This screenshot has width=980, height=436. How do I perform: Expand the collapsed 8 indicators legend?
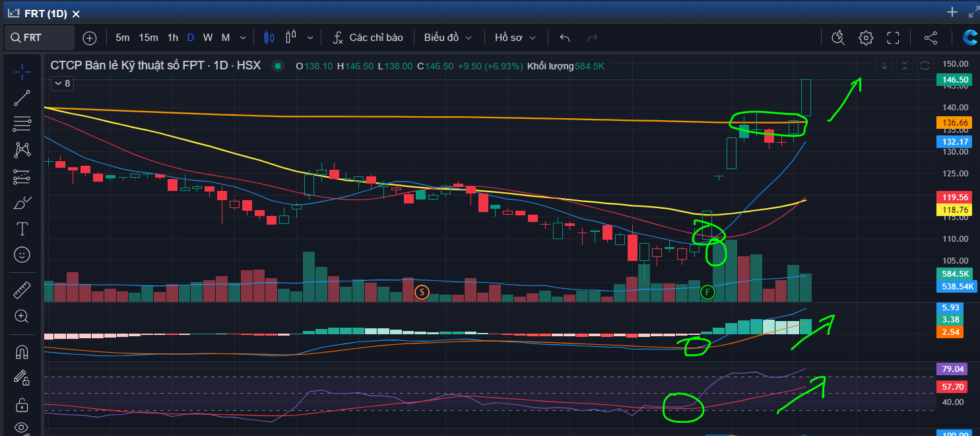point(62,83)
